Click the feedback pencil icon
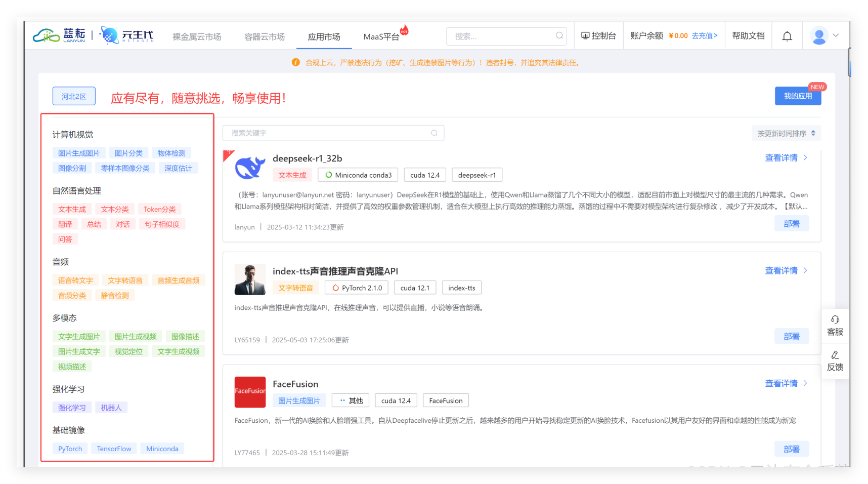The image size is (868, 484). click(x=835, y=354)
